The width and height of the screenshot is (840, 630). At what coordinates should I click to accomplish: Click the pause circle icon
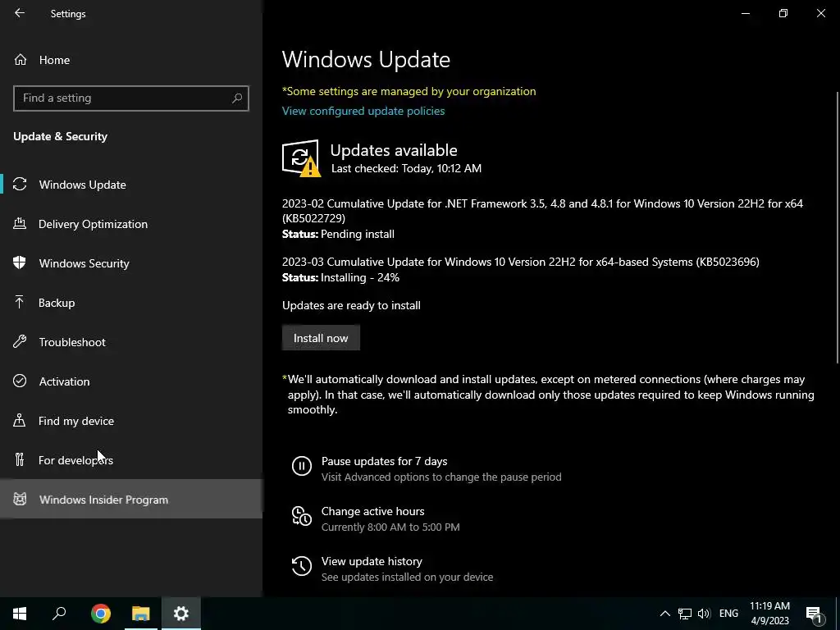(302, 466)
